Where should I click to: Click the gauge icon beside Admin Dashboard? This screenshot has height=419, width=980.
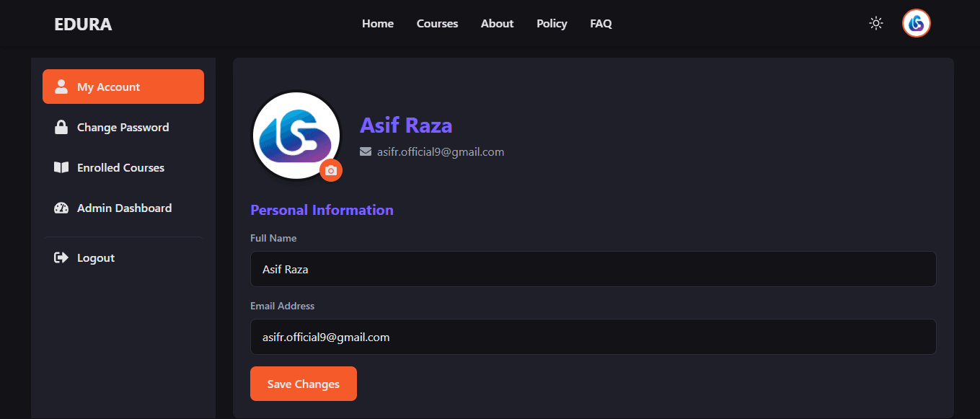(61, 208)
